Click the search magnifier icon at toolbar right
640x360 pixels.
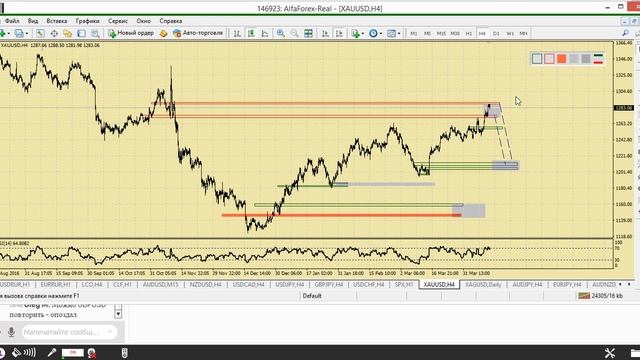pyautogui.click(x=625, y=33)
